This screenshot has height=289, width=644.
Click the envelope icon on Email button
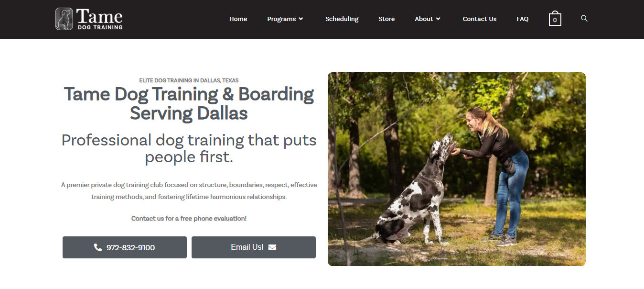(272, 247)
